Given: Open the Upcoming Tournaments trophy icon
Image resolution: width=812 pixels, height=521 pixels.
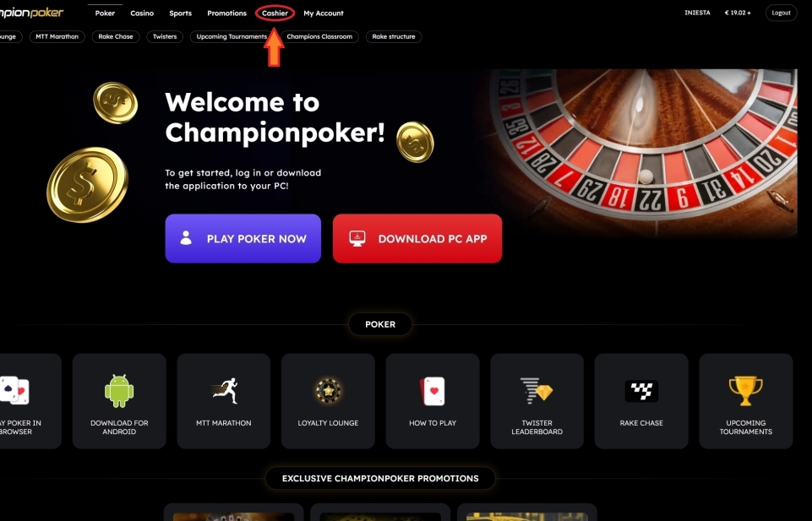Looking at the screenshot, I should 746,391.
